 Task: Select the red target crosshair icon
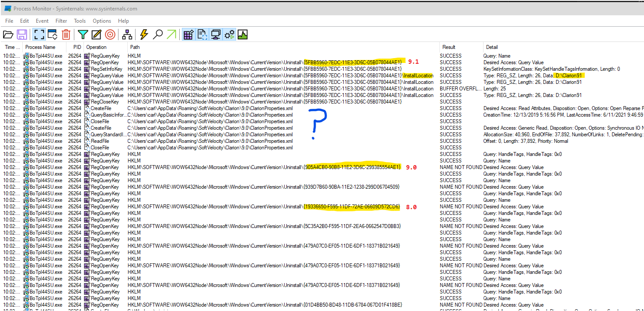(110, 35)
